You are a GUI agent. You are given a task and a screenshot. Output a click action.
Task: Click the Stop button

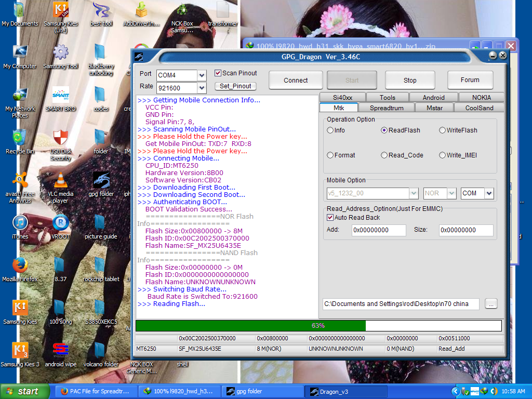pyautogui.click(x=410, y=80)
